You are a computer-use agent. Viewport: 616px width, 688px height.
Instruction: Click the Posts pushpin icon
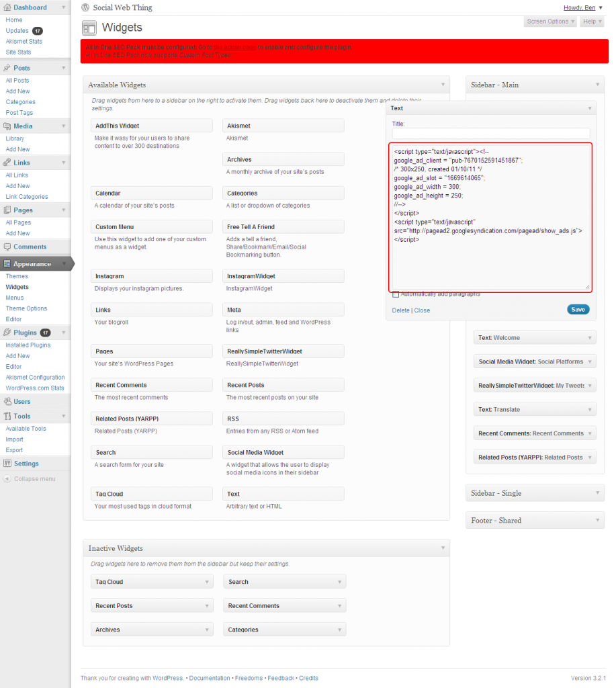click(7, 68)
